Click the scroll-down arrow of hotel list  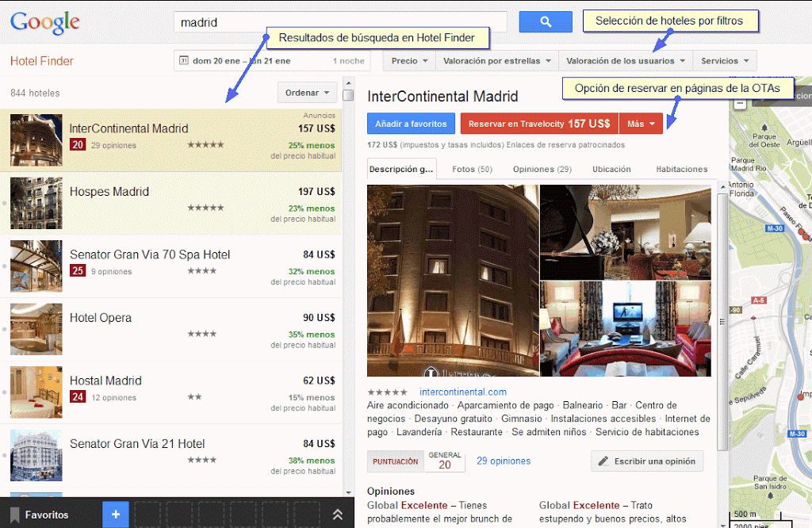click(349, 492)
